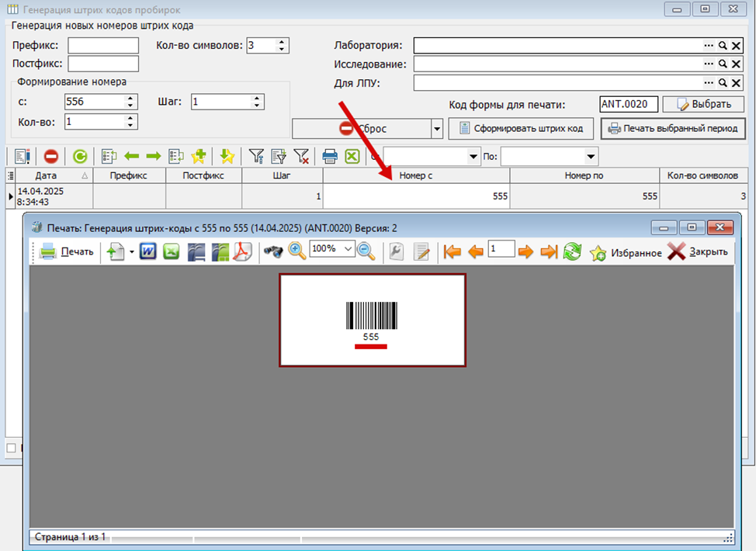
Task: Click the star with green plus icon
Action: tap(199, 156)
